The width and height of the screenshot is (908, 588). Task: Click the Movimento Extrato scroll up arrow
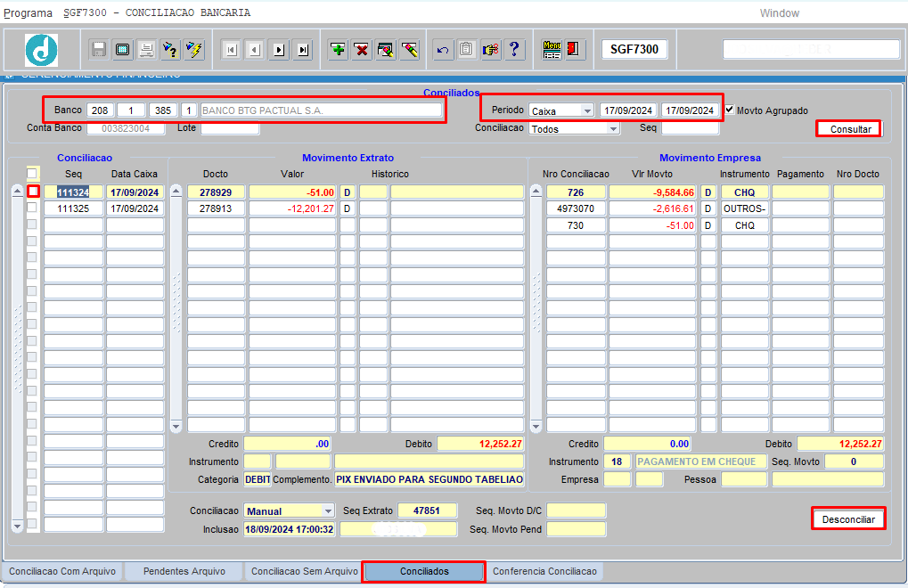pyautogui.click(x=176, y=191)
